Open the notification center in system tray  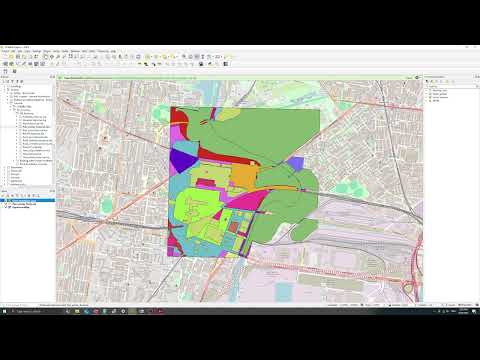(474, 311)
